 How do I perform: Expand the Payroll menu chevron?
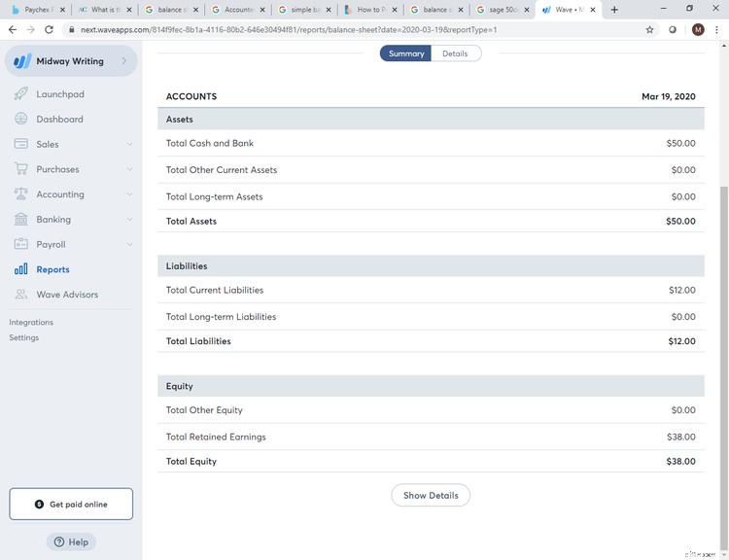[x=129, y=245]
